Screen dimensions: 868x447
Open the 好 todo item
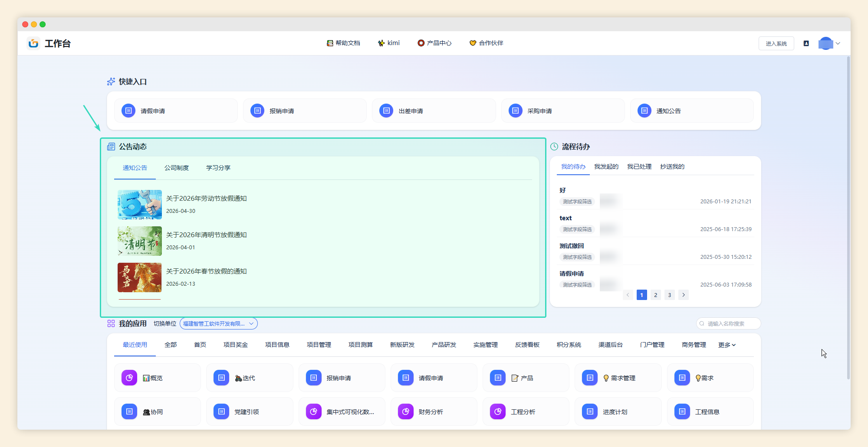(655, 196)
